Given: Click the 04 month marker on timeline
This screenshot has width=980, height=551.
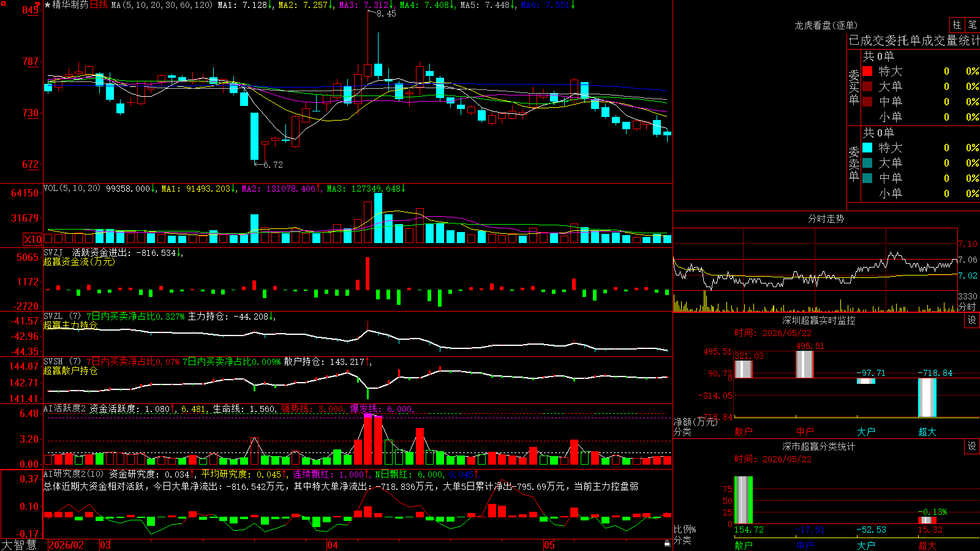Looking at the screenshot, I should click(333, 545).
